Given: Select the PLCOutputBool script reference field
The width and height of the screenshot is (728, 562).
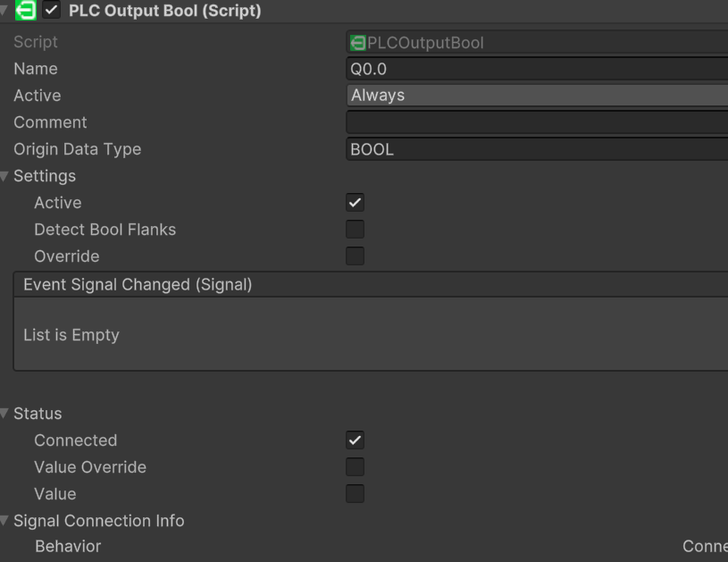Looking at the screenshot, I should coord(537,42).
